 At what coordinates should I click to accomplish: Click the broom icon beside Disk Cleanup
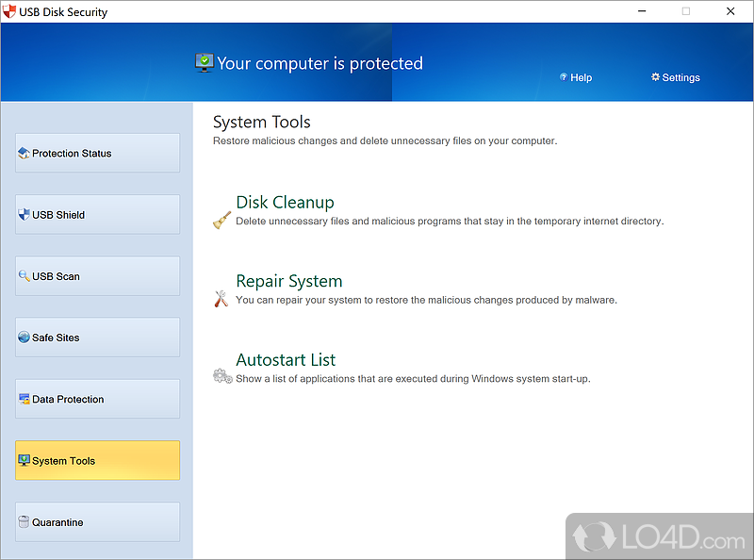(x=221, y=221)
